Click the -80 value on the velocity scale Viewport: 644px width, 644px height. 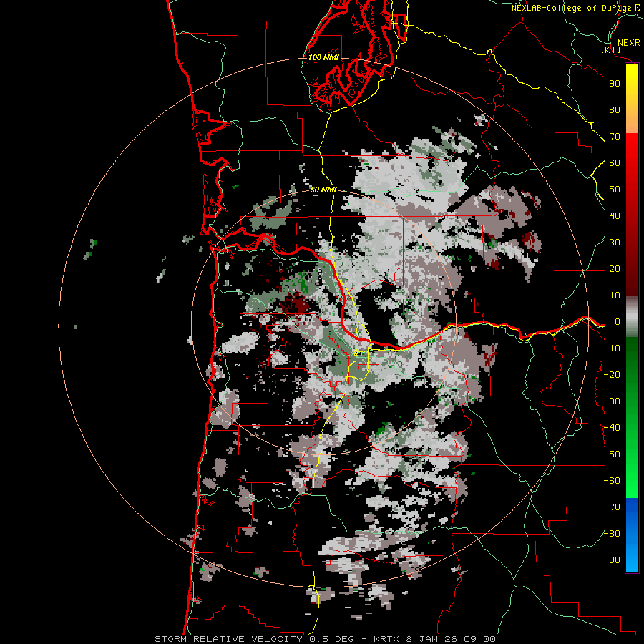click(x=612, y=534)
